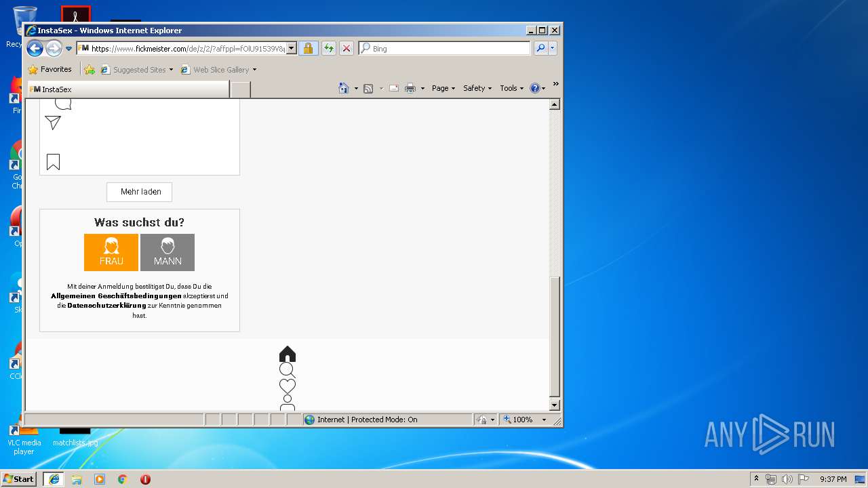This screenshot has height=488, width=868.
Task: Click the Help question mark icon
Action: click(x=534, y=88)
